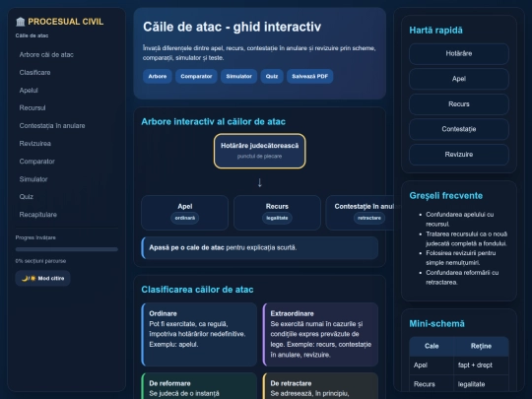Start the Quiz header button

click(272, 76)
